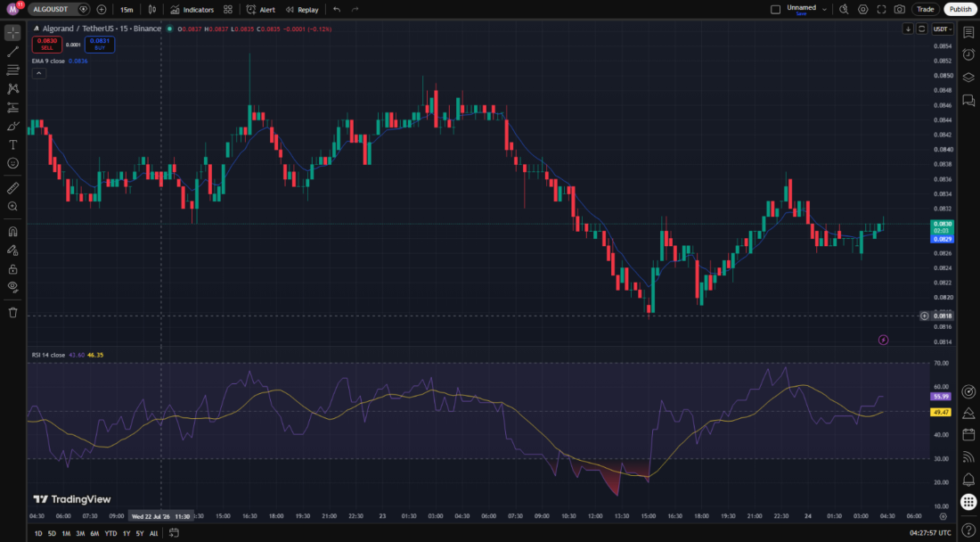The width and height of the screenshot is (980, 542).
Task: Click the ALGOUSDT symbol search field
Action: pos(53,10)
